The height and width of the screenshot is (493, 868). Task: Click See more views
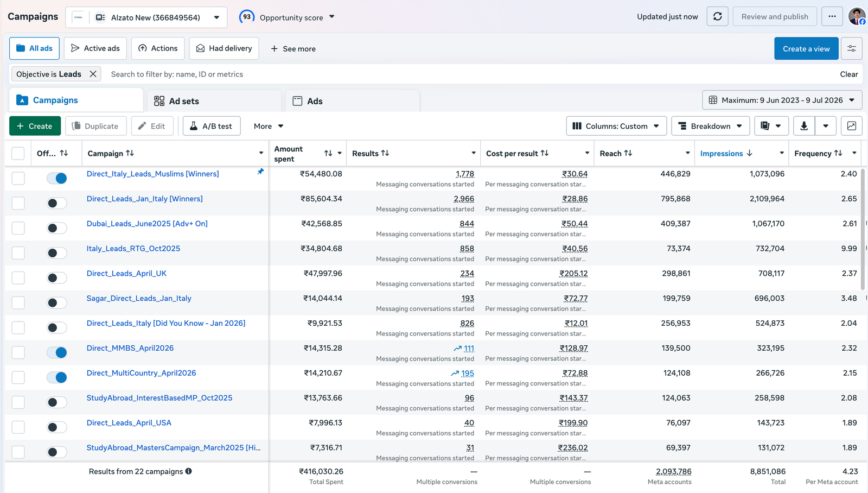click(293, 48)
